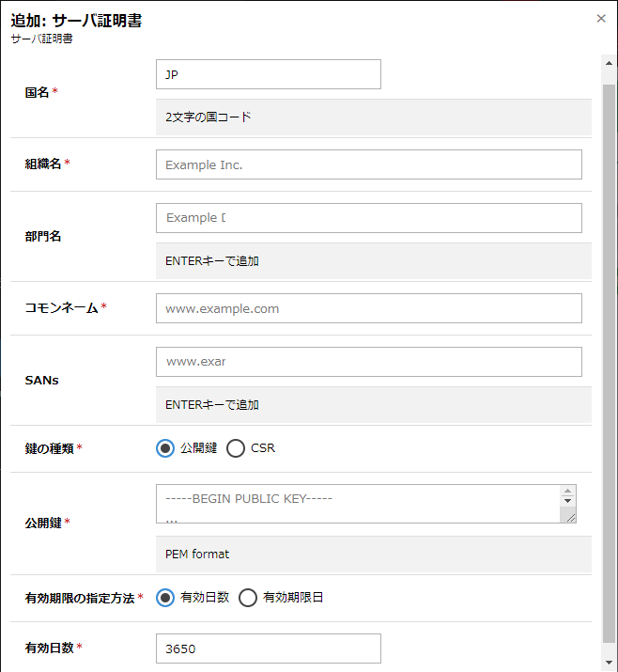
Task: Click the dialog's vertical scrollbar thumb
Action: tap(609, 364)
